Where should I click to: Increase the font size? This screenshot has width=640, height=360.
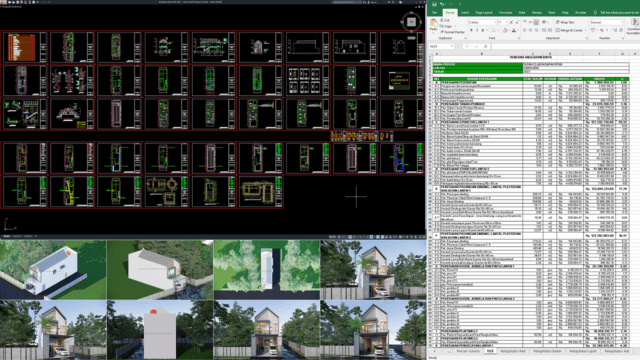point(511,22)
